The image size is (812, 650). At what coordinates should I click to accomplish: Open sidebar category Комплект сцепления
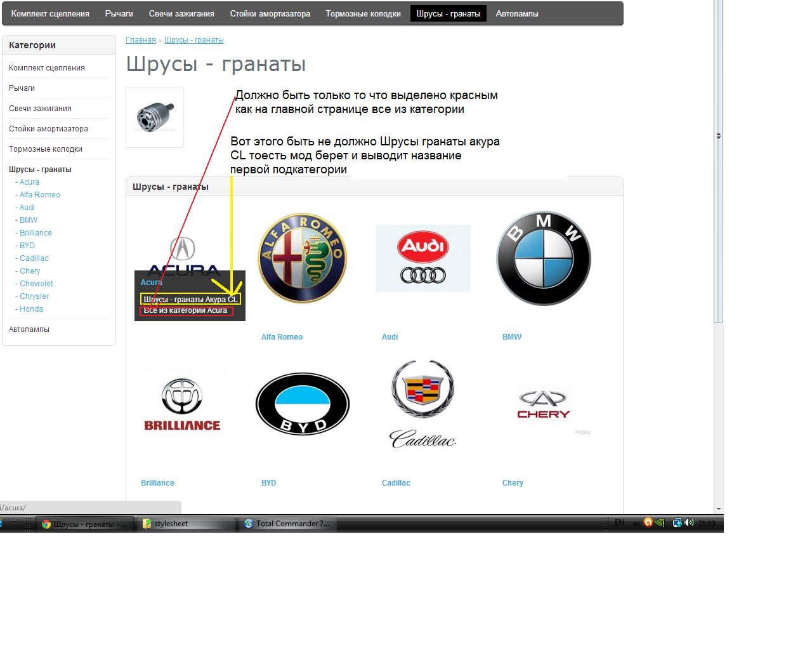(x=47, y=68)
